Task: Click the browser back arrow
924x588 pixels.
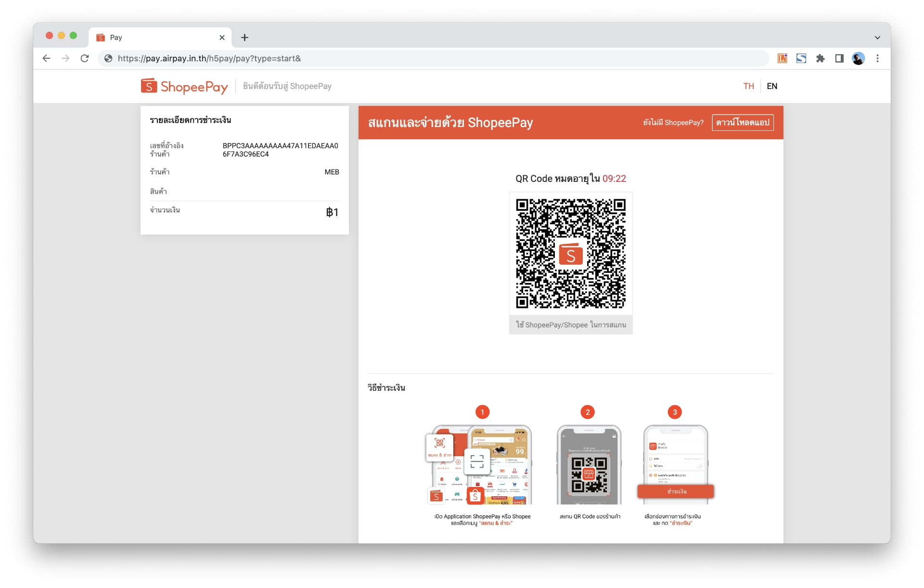Action: 46,58
